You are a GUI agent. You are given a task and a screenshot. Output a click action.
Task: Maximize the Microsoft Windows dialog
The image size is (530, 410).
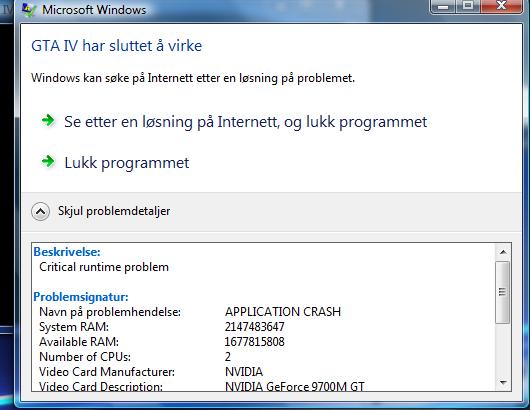468,6
